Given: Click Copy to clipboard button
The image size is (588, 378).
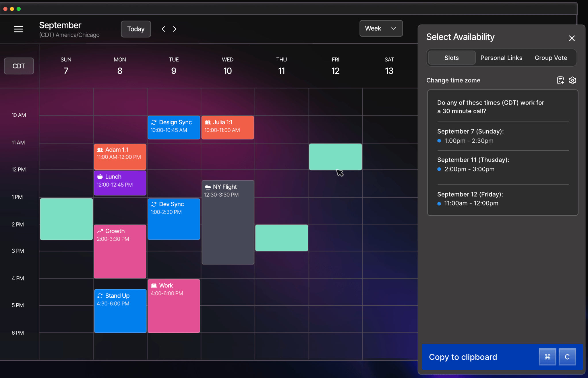Looking at the screenshot, I should pos(502,357).
